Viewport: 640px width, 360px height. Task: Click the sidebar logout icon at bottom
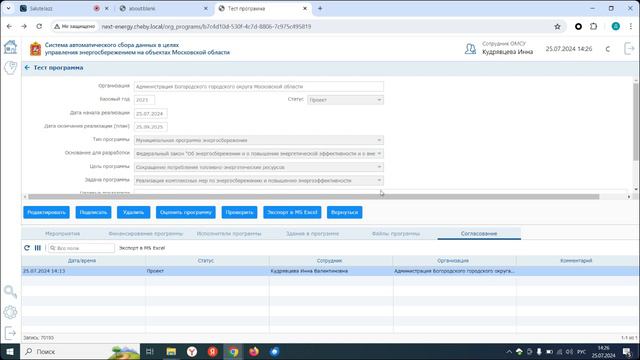tap(10, 333)
